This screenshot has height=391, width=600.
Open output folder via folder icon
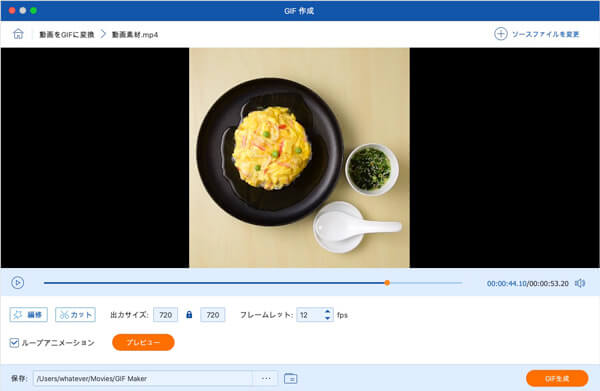tap(291, 378)
